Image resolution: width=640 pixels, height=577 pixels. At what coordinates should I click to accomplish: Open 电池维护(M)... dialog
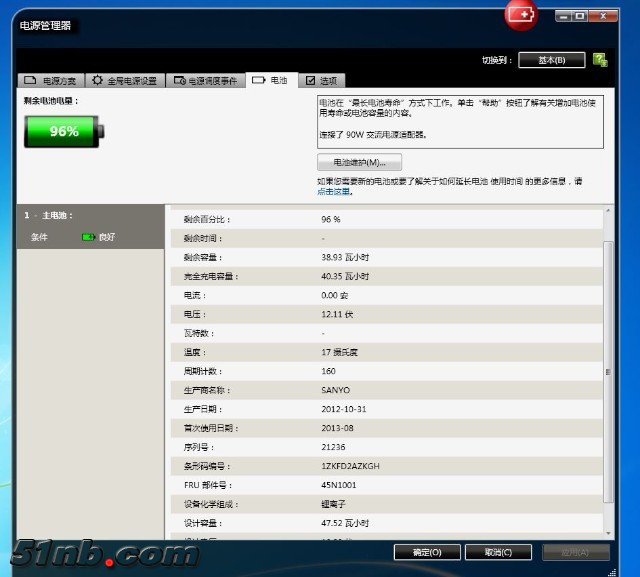pos(359,162)
